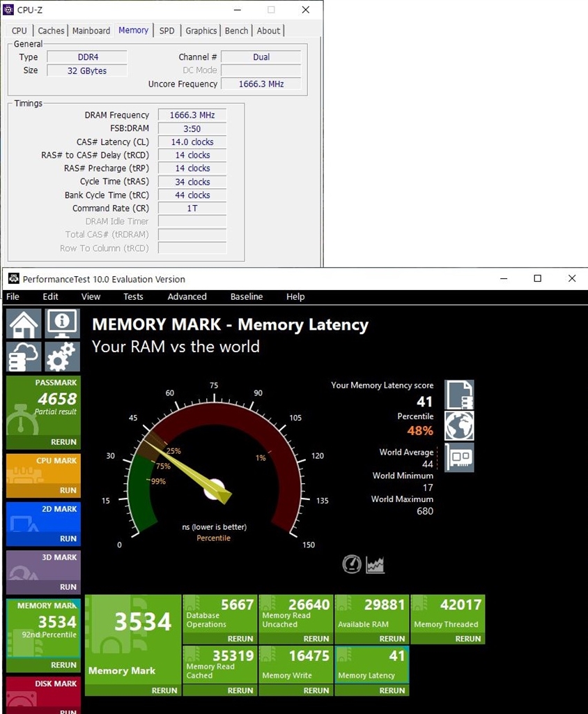Click the save result document icon
Viewport: 588px width, 714px height.
point(459,395)
